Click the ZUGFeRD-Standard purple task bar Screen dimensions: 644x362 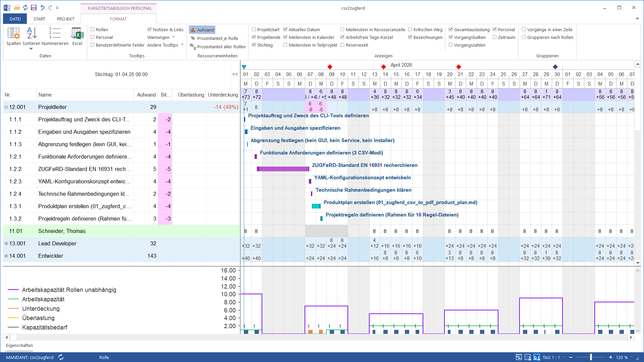[x=283, y=169]
